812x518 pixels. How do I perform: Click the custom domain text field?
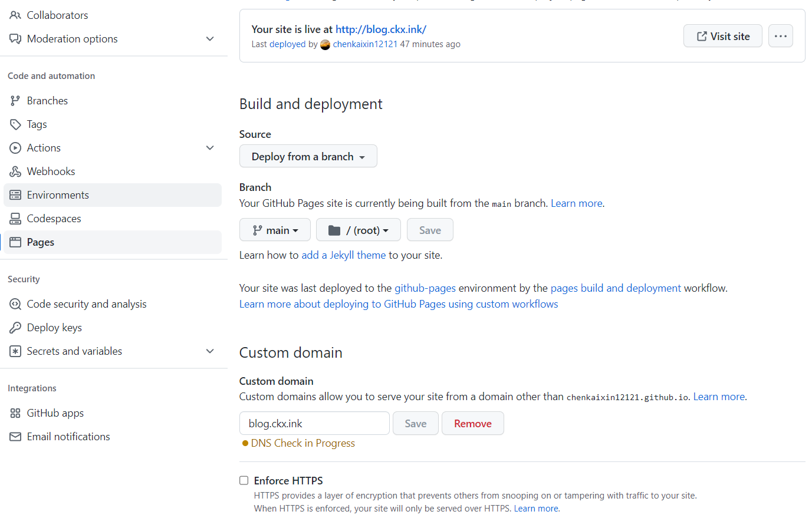314,423
